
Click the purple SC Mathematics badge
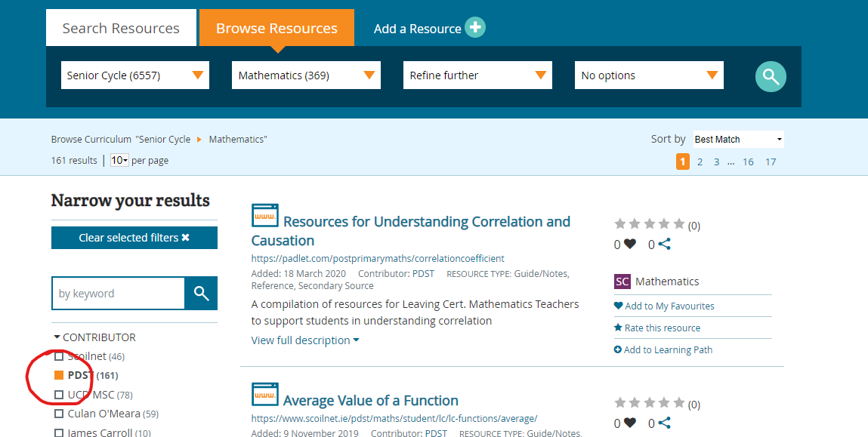622,282
